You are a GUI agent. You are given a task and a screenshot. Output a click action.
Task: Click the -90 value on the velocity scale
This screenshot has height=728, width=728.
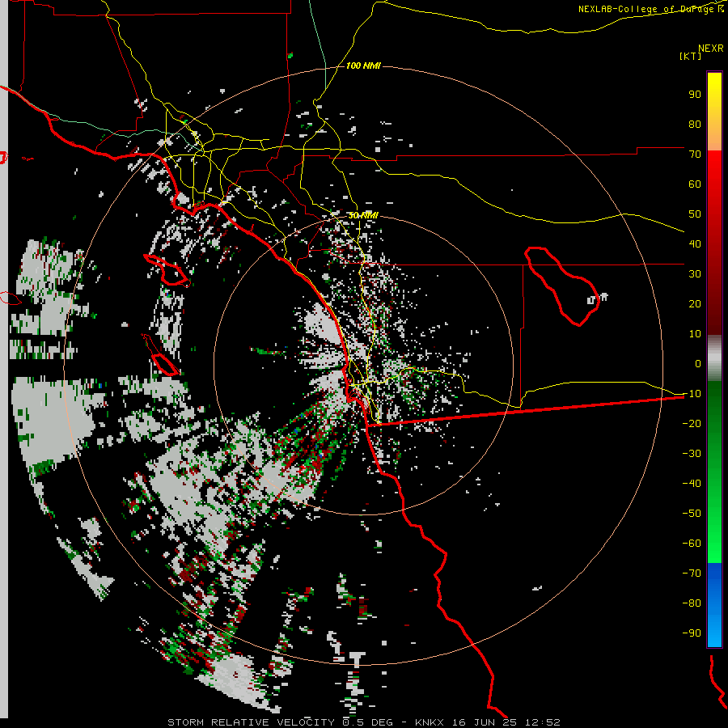pyautogui.click(x=692, y=633)
